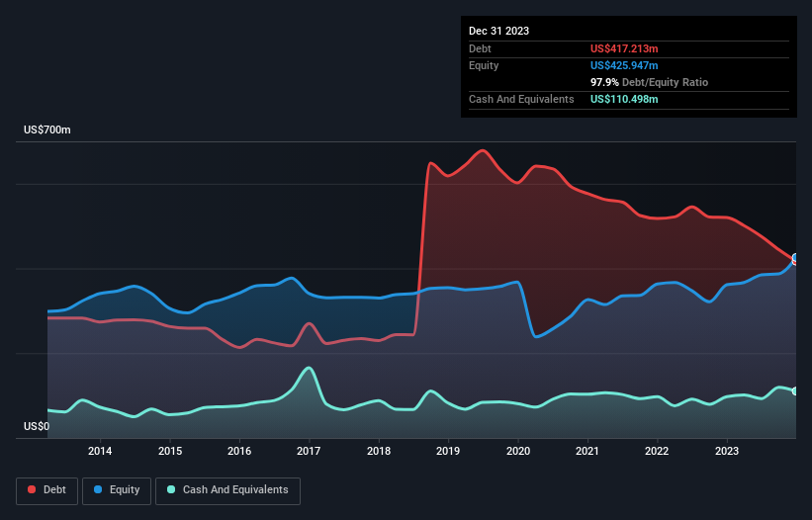The height and width of the screenshot is (520, 812).
Task: Click the Equity value US$425.947m
Action: 624,65
